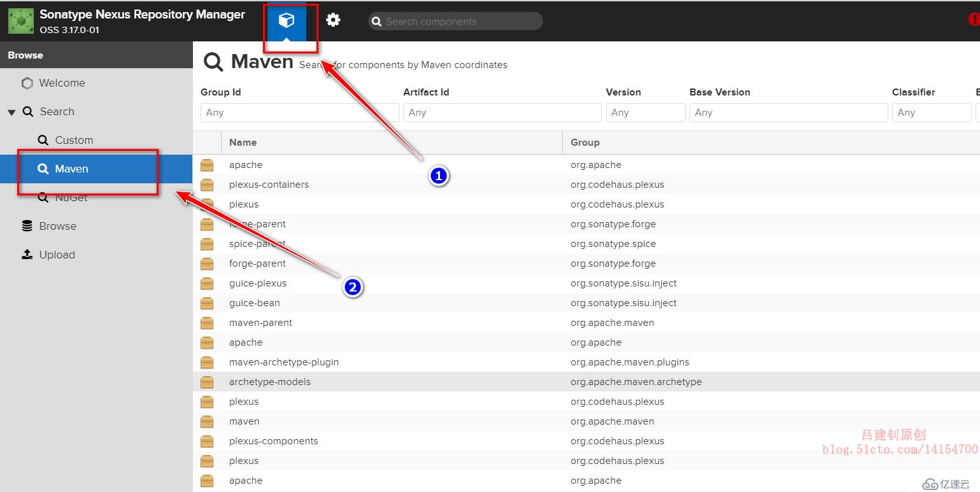The height and width of the screenshot is (492, 980).
Task: Click the Classifier filter field
Action: 932,113
